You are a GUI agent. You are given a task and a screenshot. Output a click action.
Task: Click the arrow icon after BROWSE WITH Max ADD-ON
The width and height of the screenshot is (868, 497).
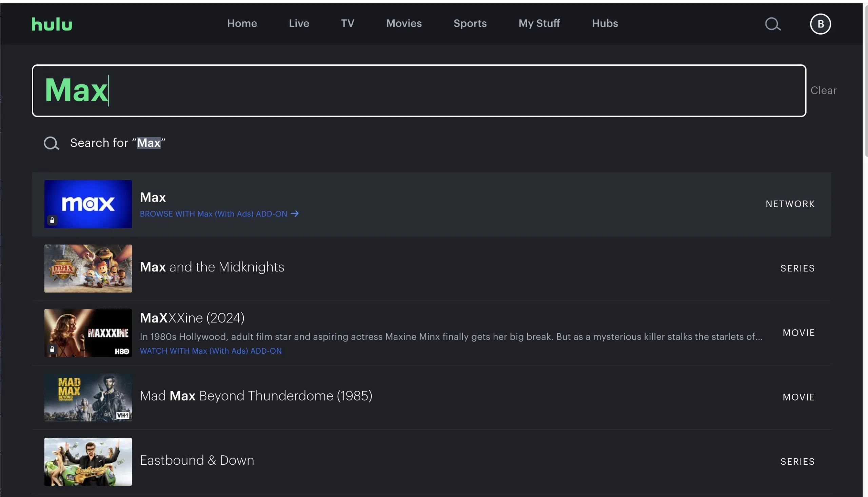[294, 214]
